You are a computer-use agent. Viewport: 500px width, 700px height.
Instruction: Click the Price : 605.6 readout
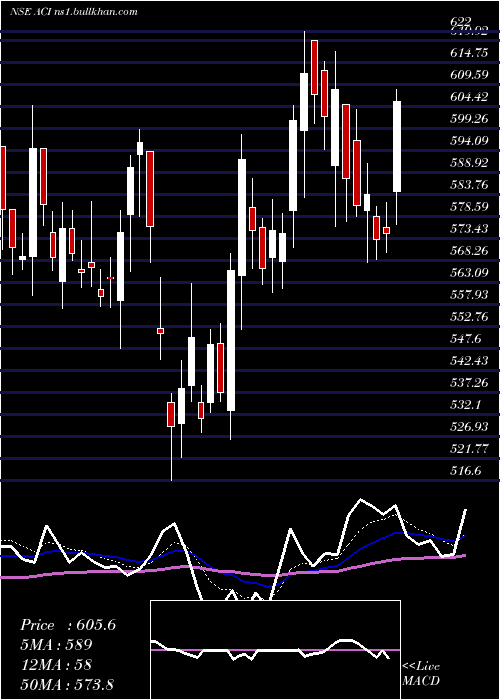(x=68, y=625)
